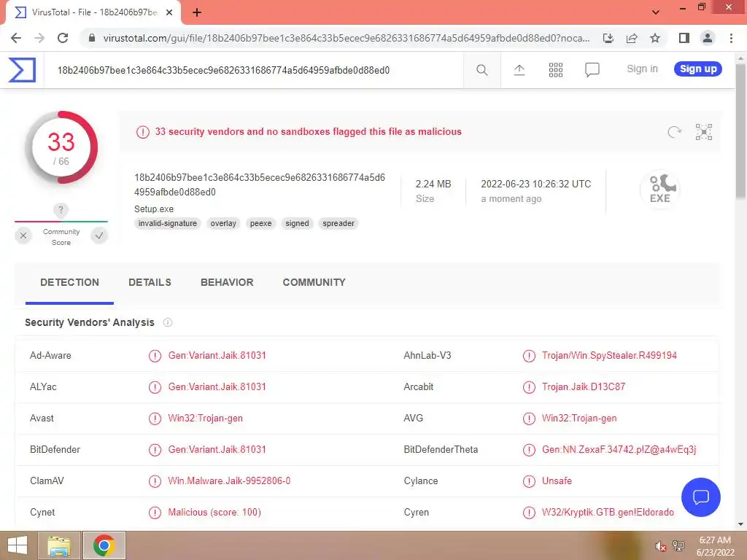Click the AVG result Win32:Trojan-gen
The height and width of the screenshot is (560, 747).
tap(579, 418)
